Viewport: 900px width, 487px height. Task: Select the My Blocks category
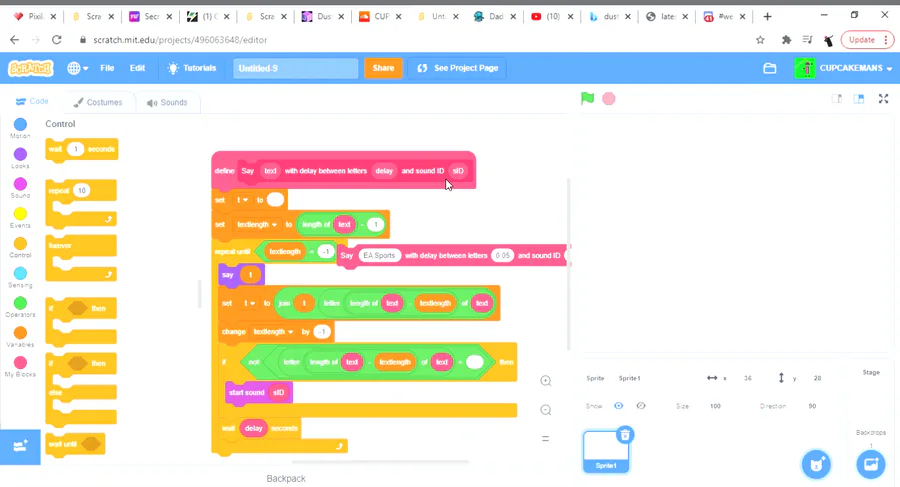pyautogui.click(x=20, y=367)
